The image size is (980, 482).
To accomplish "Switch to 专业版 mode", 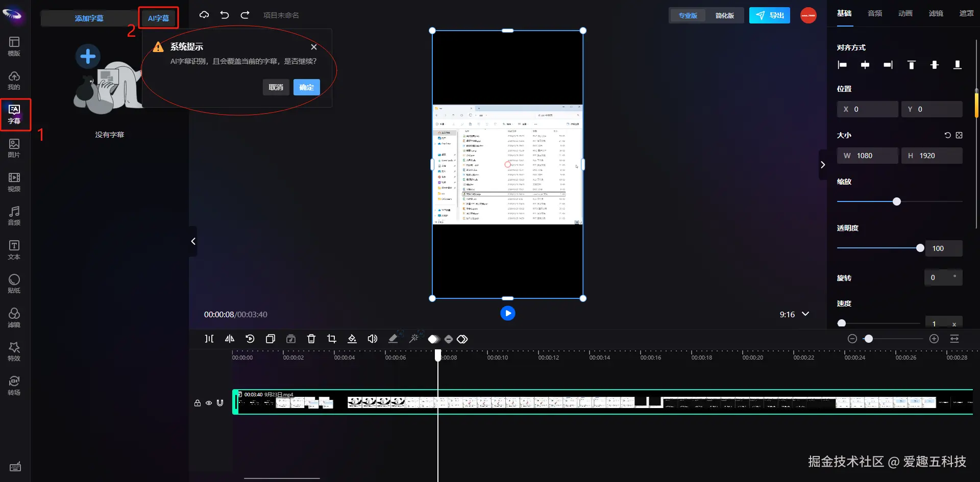I will tap(688, 15).
